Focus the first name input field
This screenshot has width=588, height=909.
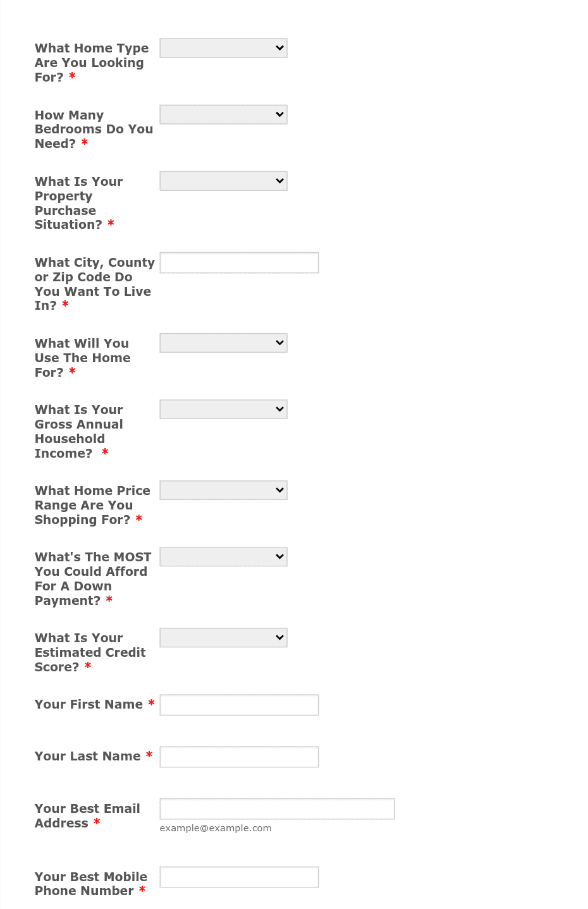pos(239,705)
